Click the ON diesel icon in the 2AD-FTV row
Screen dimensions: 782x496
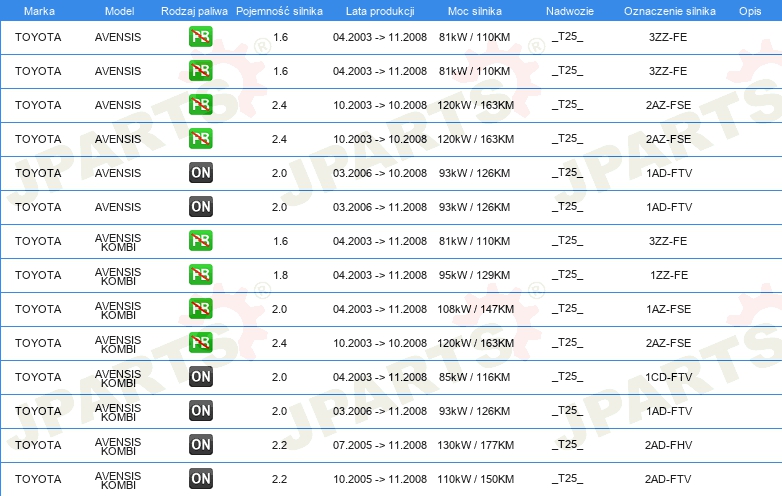point(200,479)
